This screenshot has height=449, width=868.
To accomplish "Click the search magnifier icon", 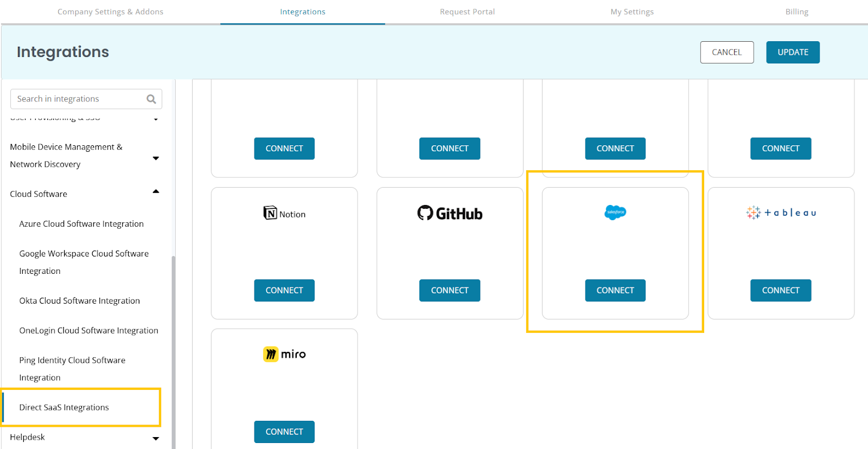I will coord(151,99).
